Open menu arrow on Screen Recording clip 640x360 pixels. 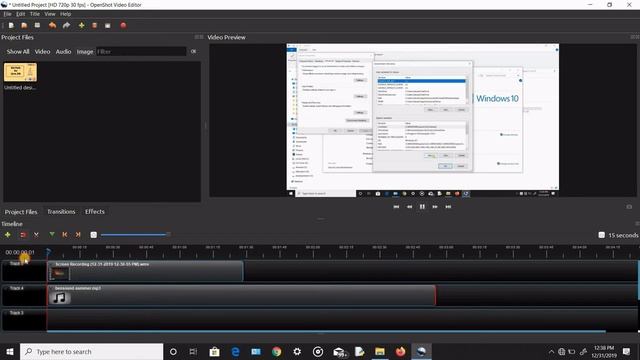pos(51,264)
